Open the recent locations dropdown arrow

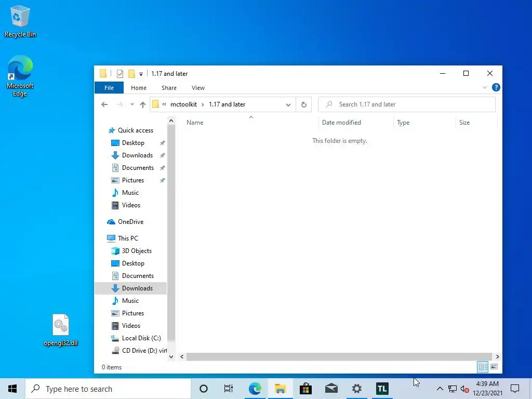tap(132, 104)
